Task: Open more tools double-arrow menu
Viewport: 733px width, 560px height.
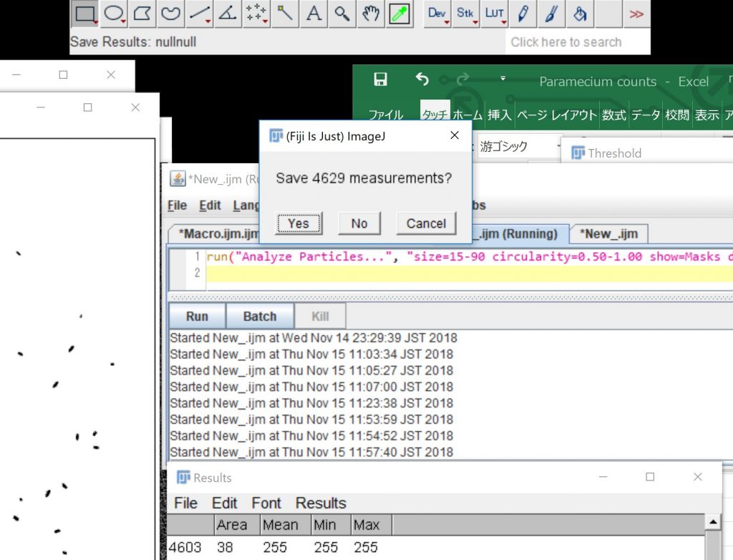Action: coord(636,14)
